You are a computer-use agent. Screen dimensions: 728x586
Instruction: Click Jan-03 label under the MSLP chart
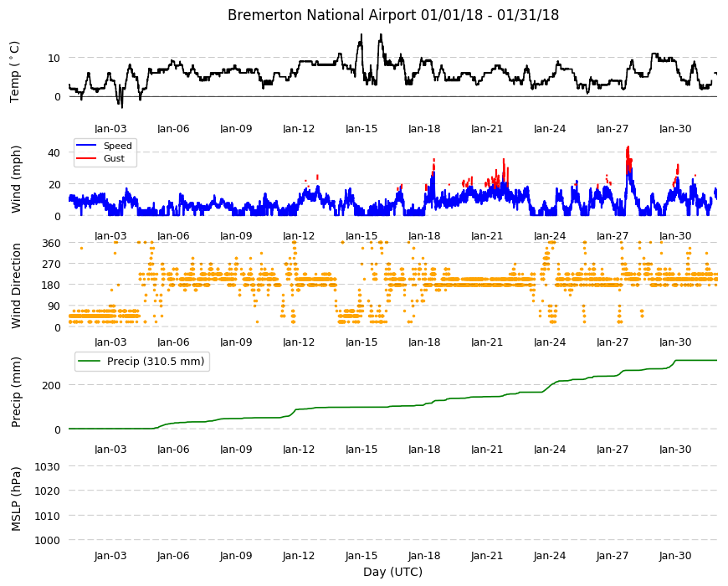(110, 556)
